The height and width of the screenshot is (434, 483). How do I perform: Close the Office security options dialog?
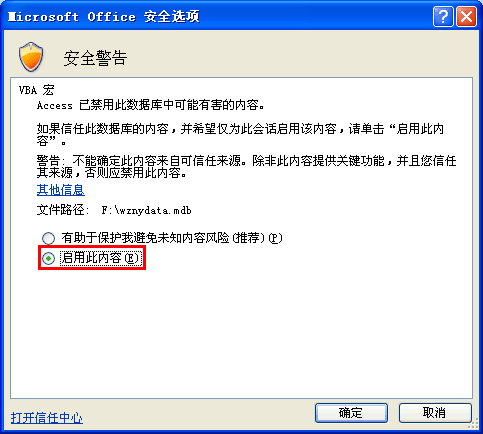point(466,16)
